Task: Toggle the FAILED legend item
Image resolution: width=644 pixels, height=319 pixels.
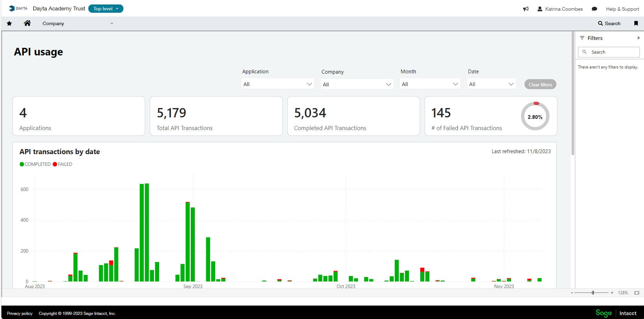Action: 63,164
